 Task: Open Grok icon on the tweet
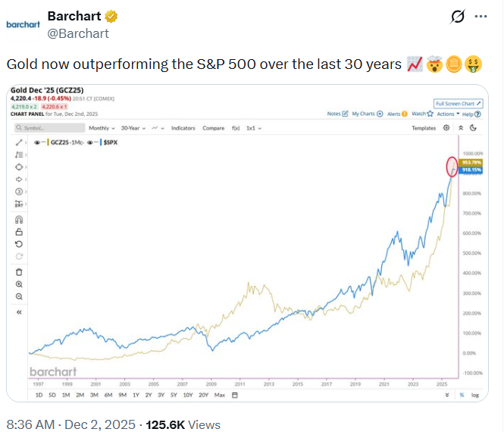pos(458,17)
